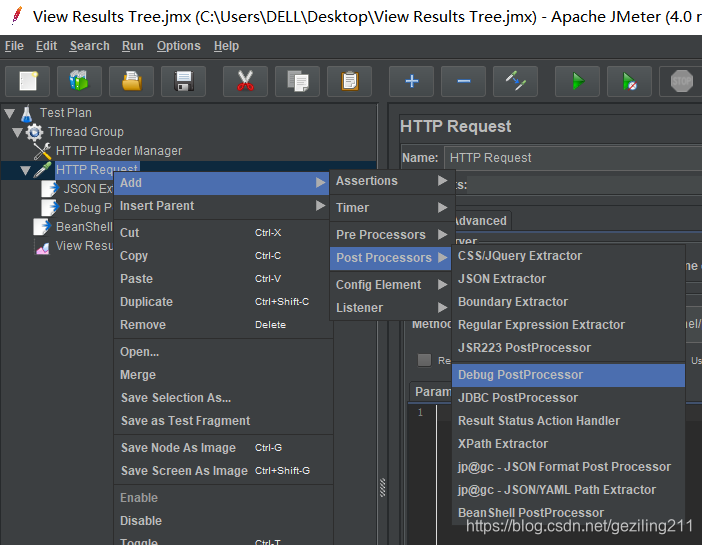702x545 pixels.
Task: Click Save as Test Fragment
Action: (223, 421)
